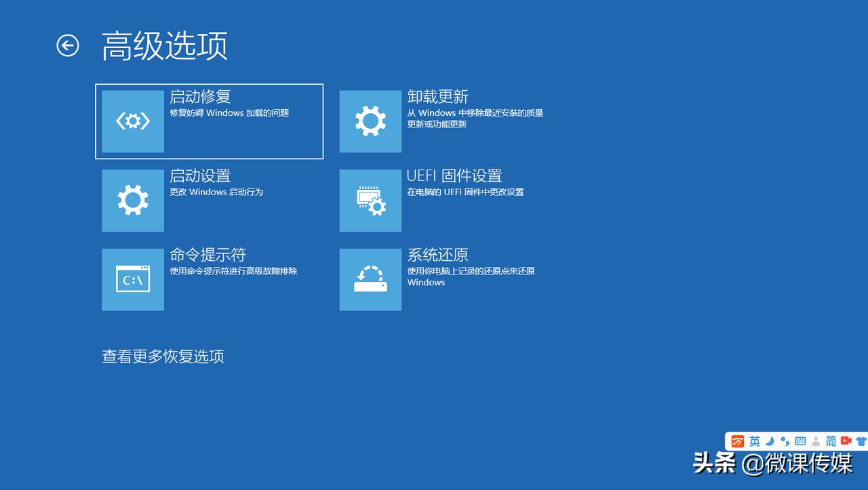The height and width of the screenshot is (490, 868).
Task: Click the 查看更多恢复选项 link
Action: point(163,356)
